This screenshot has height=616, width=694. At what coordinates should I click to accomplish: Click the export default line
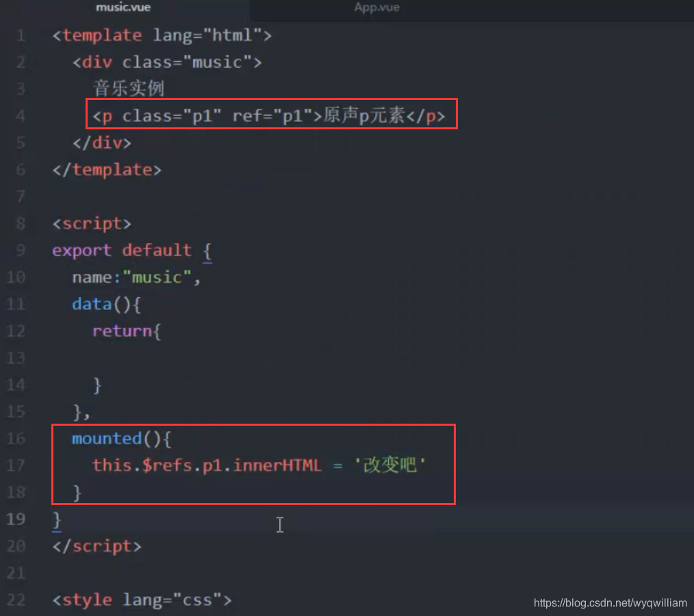[x=132, y=251]
